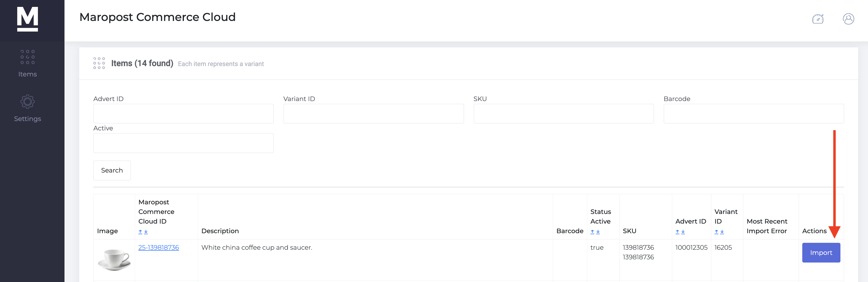Click the 'Description' column header
The height and width of the screenshot is (282, 868).
pos(220,231)
